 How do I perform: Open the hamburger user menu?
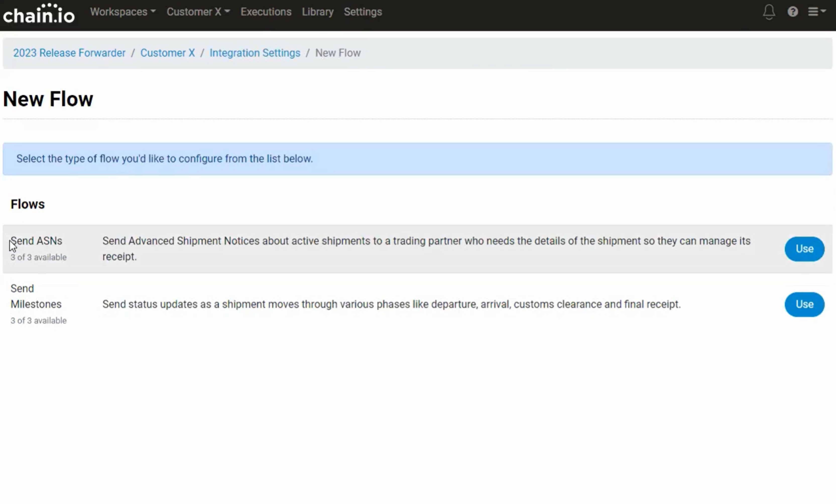point(816,12)
